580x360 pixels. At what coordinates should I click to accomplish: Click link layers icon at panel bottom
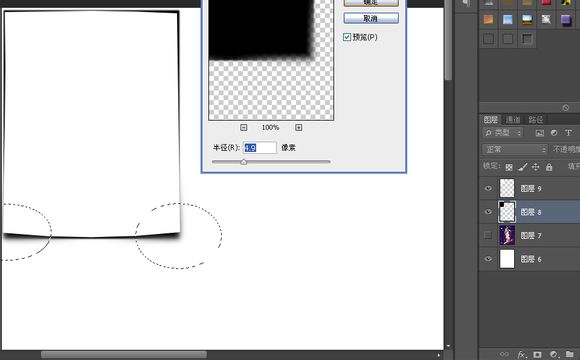(504, 354)
